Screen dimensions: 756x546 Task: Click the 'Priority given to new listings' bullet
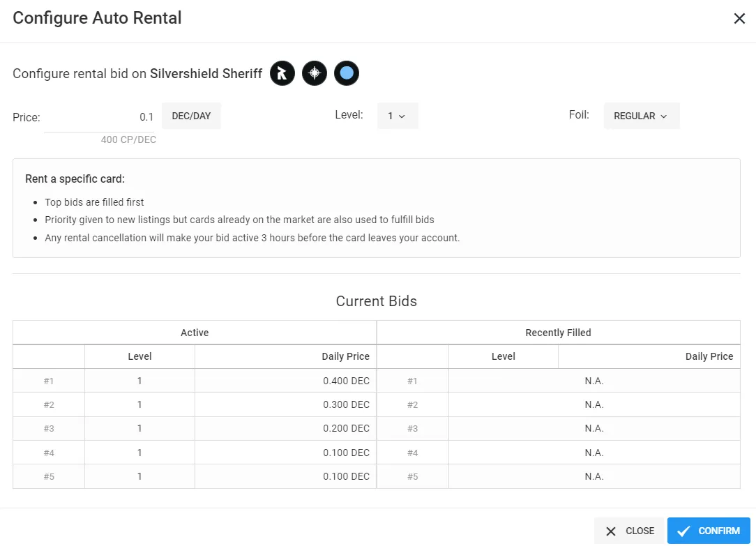tap(240, 220)
